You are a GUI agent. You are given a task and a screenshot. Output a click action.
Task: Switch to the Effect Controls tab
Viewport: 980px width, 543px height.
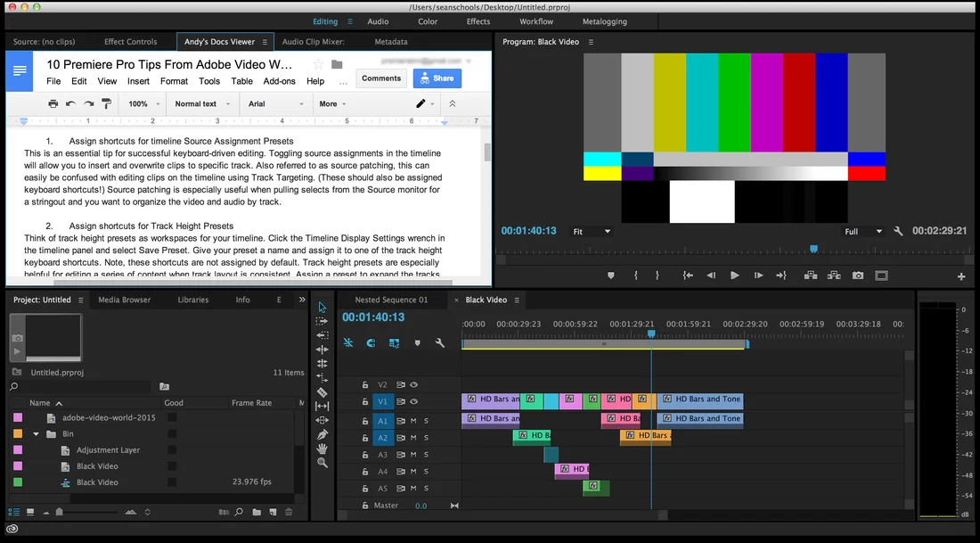pos(131,42)
